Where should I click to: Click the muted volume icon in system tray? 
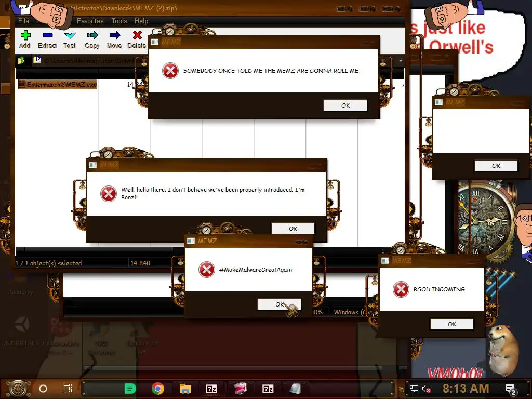tap(427, 389)
